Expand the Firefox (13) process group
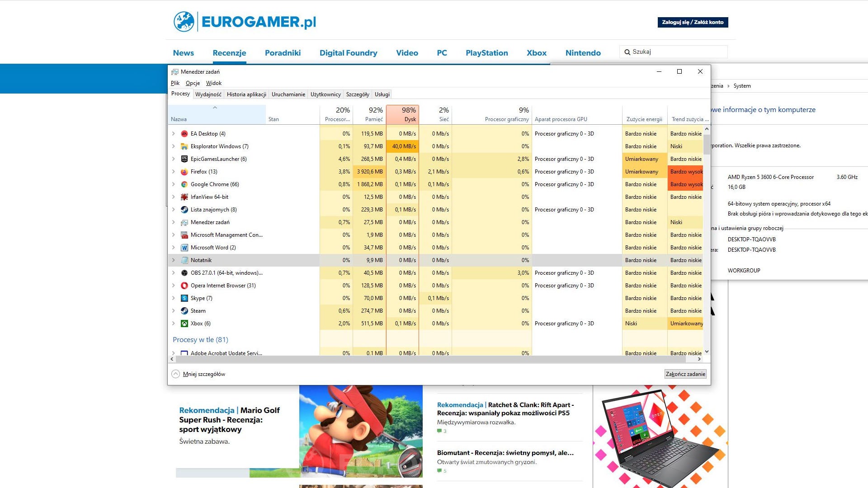The width and height of the screenshot is (868, 488). click(174, 172)
